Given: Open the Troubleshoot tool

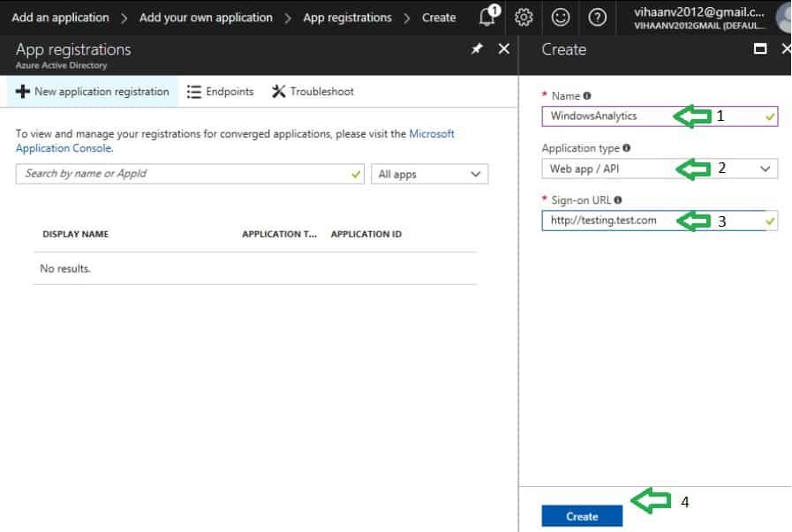Looking at the screenshot, I should coord(313,92).
